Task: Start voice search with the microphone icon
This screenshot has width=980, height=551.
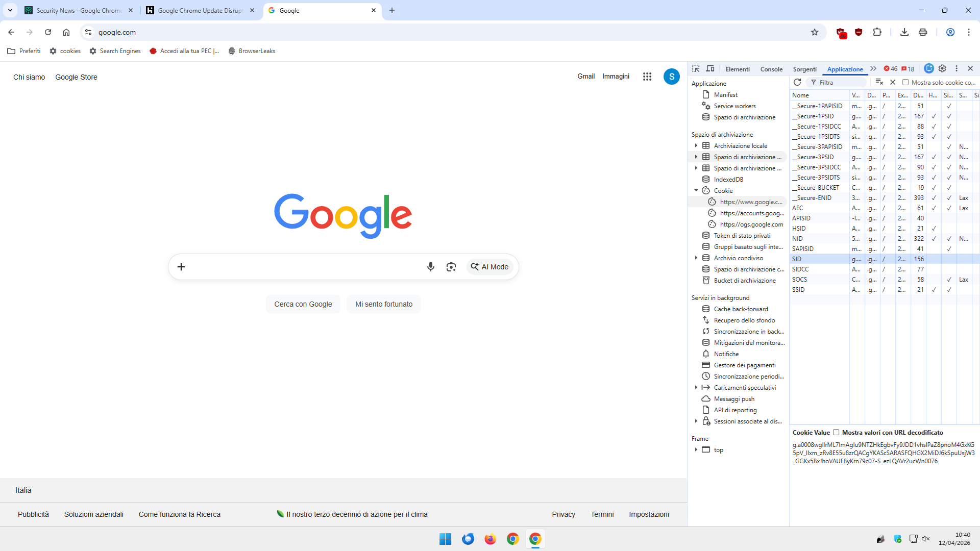Action: click(x=431, y=267)
